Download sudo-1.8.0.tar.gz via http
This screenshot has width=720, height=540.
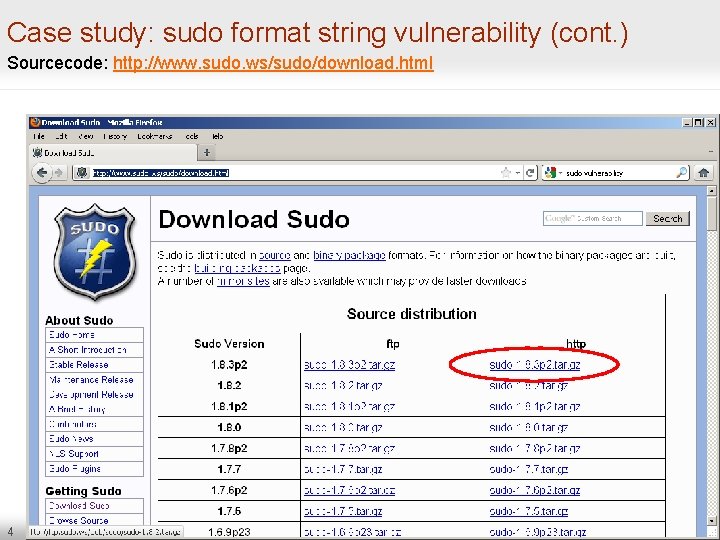click(529, 428)
